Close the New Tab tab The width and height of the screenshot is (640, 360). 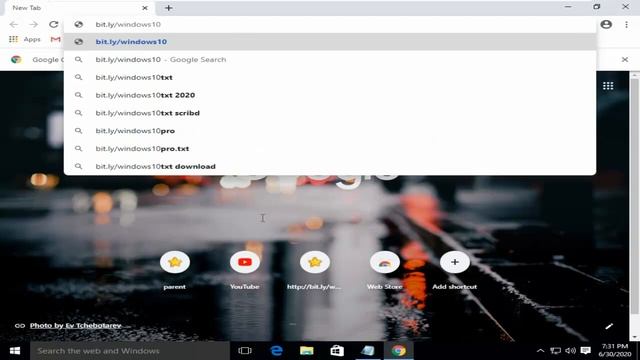(144, 8)
